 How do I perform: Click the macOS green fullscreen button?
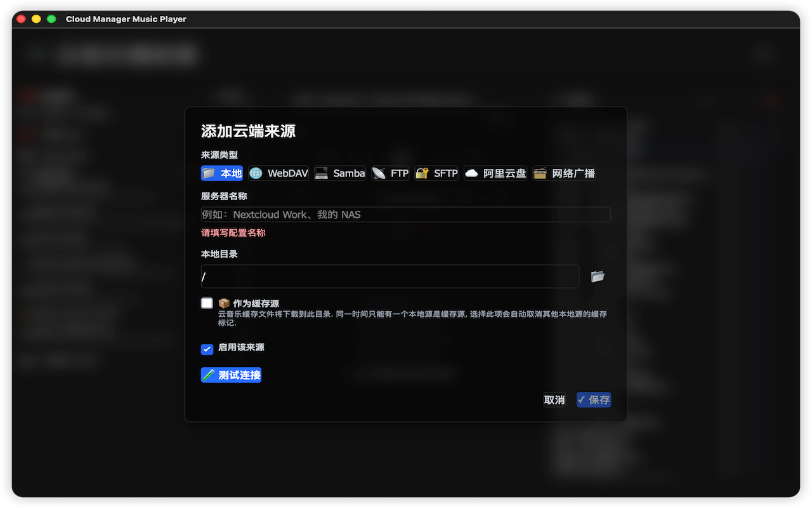tap(51, 19)
